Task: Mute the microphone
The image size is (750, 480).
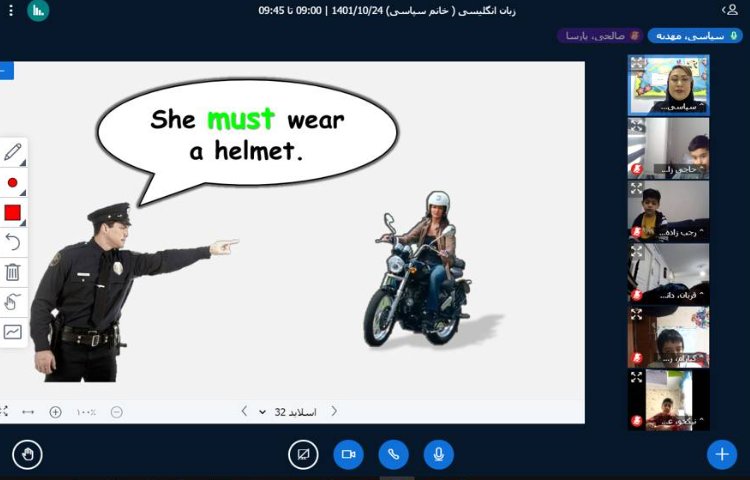Action: coord(439,454)
